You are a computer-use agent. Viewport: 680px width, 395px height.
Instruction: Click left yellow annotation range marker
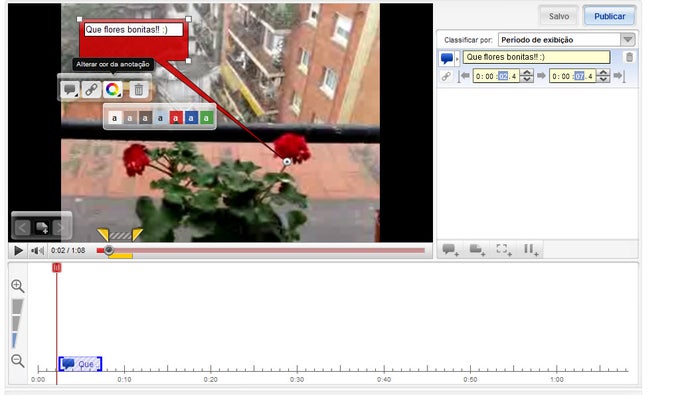pos(103,235)
